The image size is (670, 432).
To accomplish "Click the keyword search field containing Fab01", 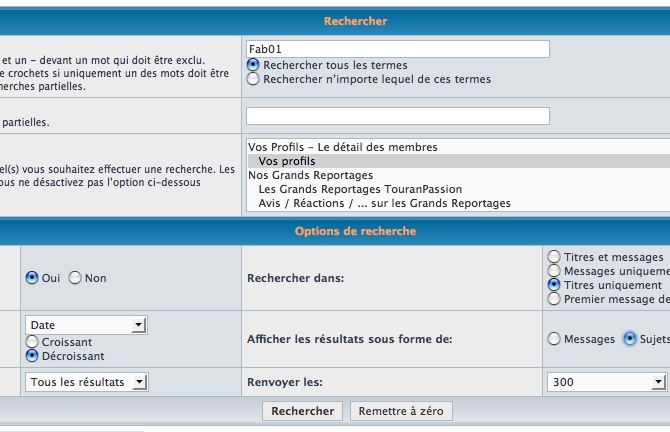I will tap(397, 49).
